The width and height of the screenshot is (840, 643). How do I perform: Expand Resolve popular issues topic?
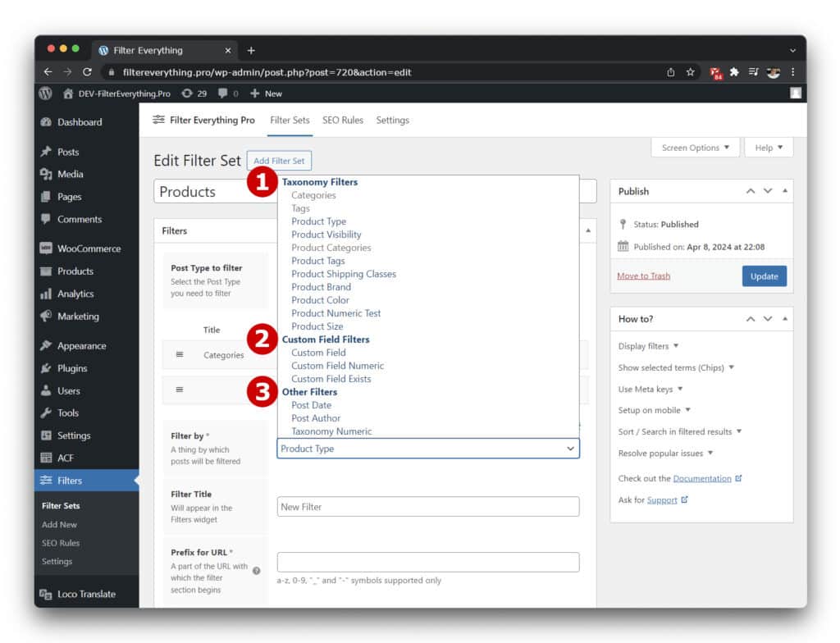pos(665,454)
